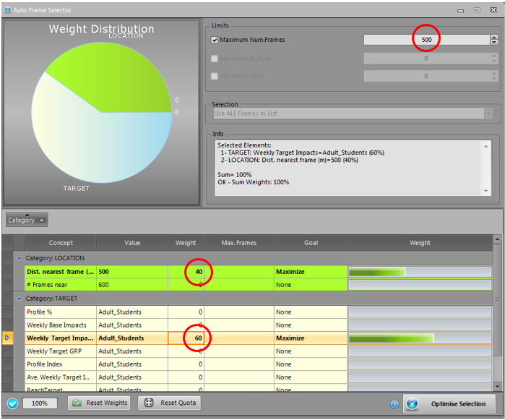Click the blue help question mark icon
The width and height of the screenshot is (505, 420).
click(x=394, y=404)
